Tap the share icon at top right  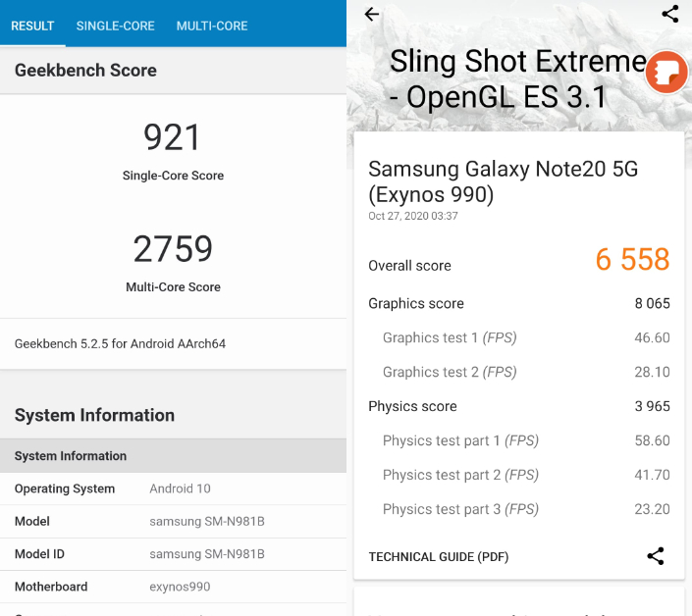tap(670, 14)
